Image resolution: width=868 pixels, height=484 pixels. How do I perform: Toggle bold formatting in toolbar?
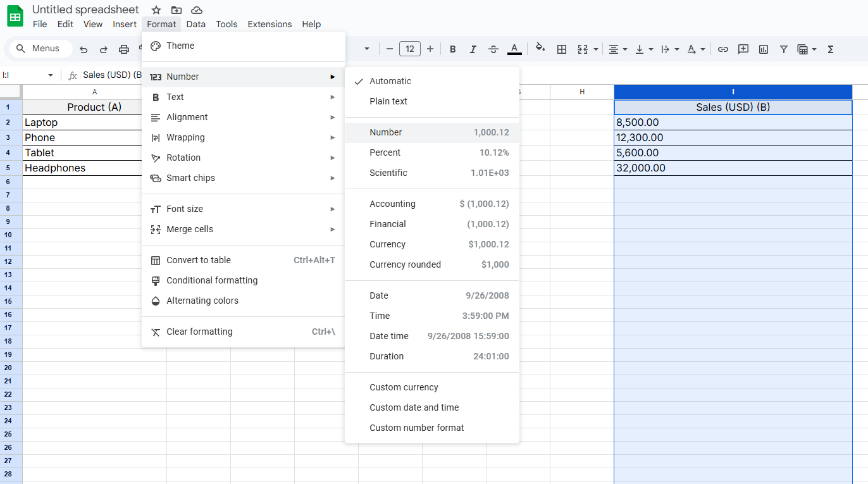[x=452, y=49]
